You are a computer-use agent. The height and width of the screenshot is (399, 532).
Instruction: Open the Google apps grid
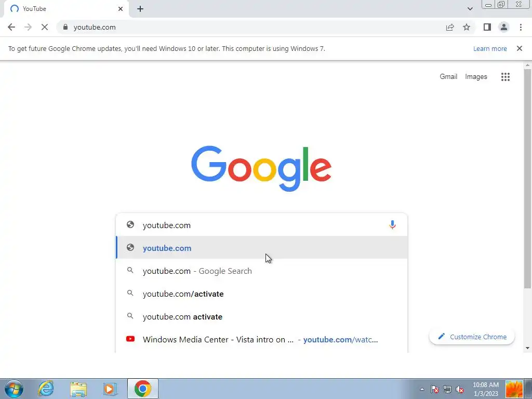tap(505, 77)
